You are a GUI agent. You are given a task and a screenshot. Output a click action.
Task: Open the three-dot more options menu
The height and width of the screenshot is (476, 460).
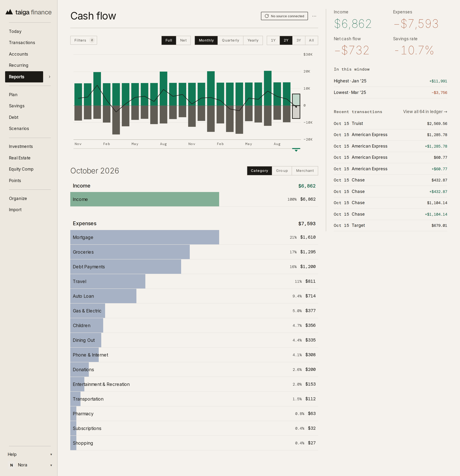(314, 16)
